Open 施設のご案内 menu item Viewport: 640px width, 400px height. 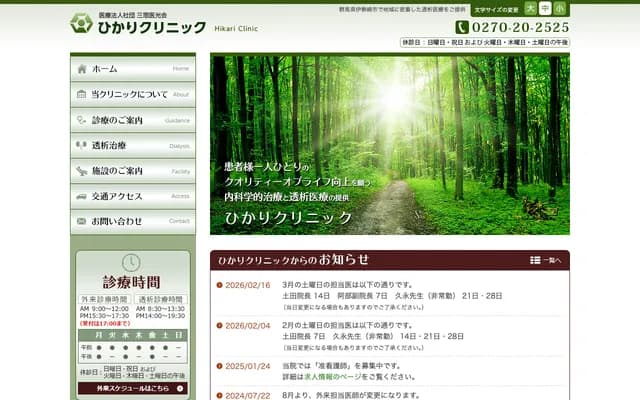click(133, 171)
